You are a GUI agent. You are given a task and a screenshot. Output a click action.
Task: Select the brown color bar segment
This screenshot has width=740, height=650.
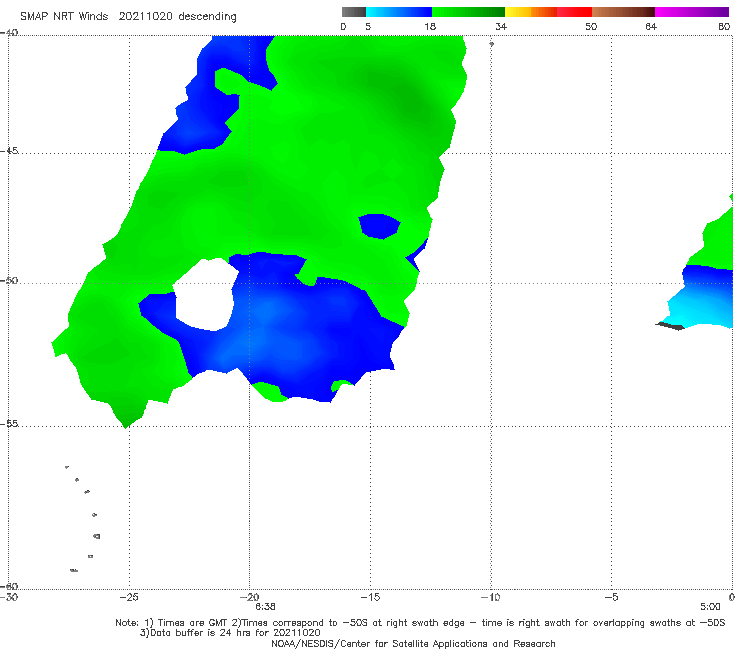[x=623, y=12]
